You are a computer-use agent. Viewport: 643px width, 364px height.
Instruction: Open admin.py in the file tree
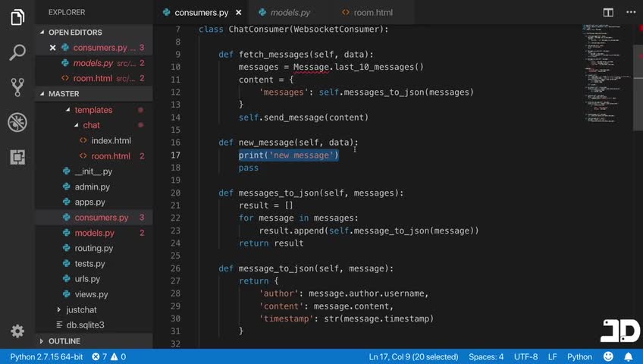93,187
